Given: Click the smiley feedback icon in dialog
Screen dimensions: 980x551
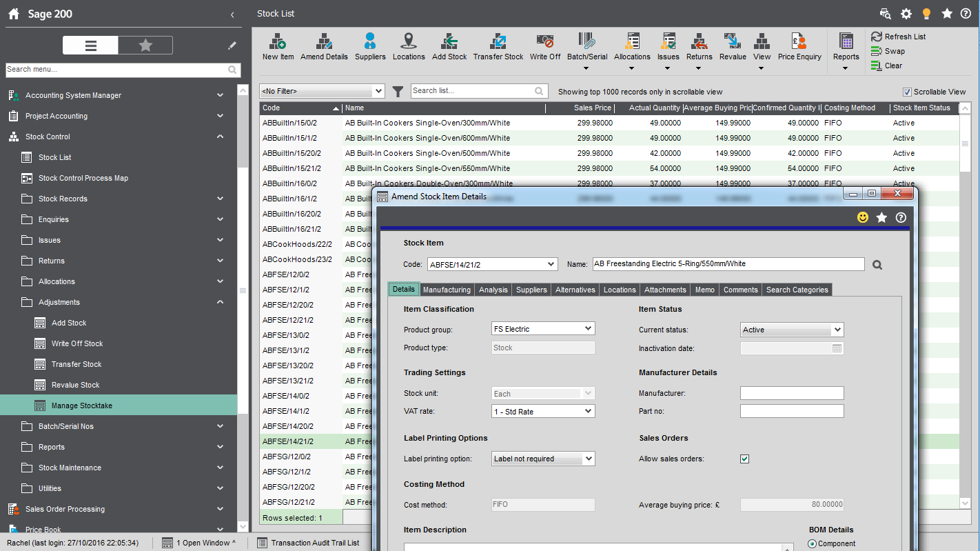Looking at the screenshot, I should [x=862, y=217].
